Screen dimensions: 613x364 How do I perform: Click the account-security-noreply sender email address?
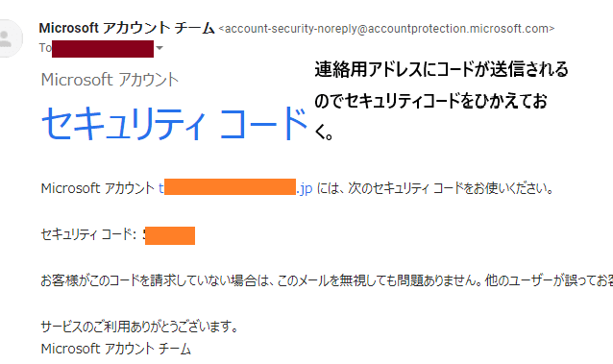pyautogui.click(x=386, y=29)
